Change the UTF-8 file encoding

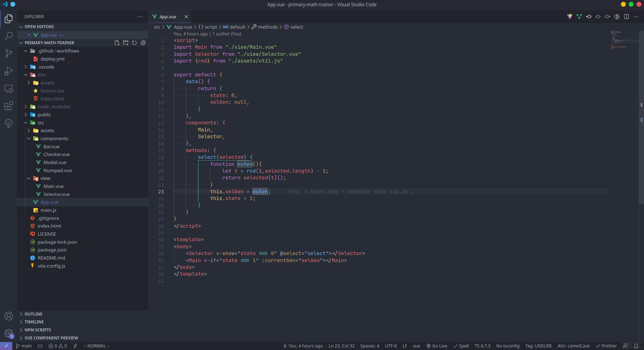point(391,346)
